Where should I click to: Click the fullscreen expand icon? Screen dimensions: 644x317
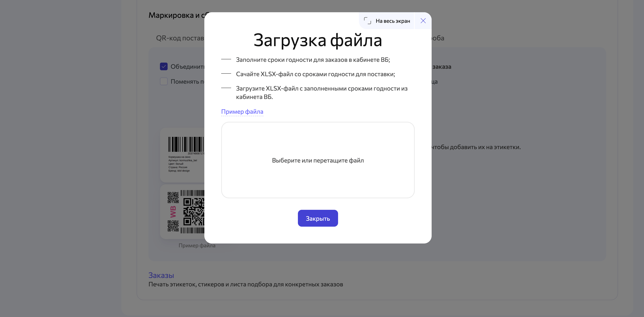(x=368, y=21)
